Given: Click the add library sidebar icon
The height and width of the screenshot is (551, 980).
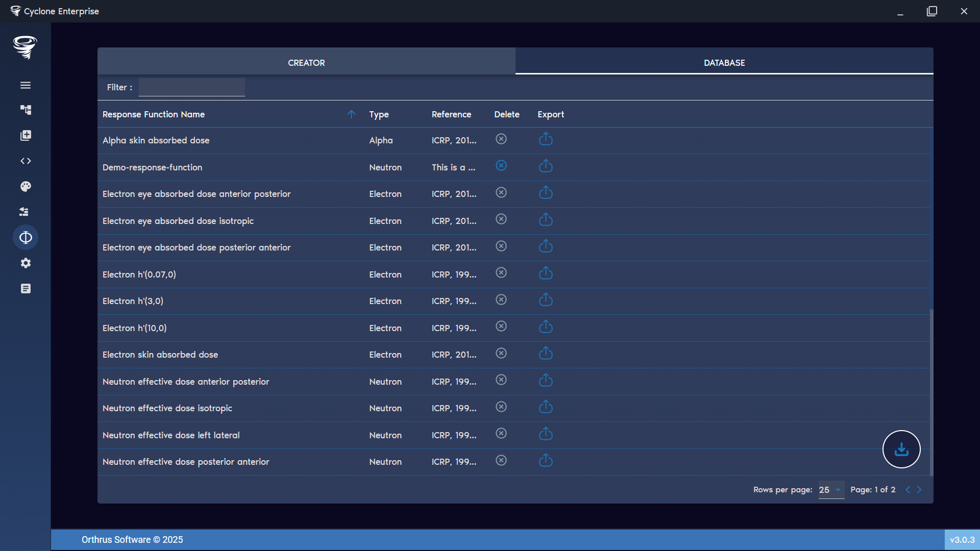Looking at the screenshot, I should pos(26,135).
